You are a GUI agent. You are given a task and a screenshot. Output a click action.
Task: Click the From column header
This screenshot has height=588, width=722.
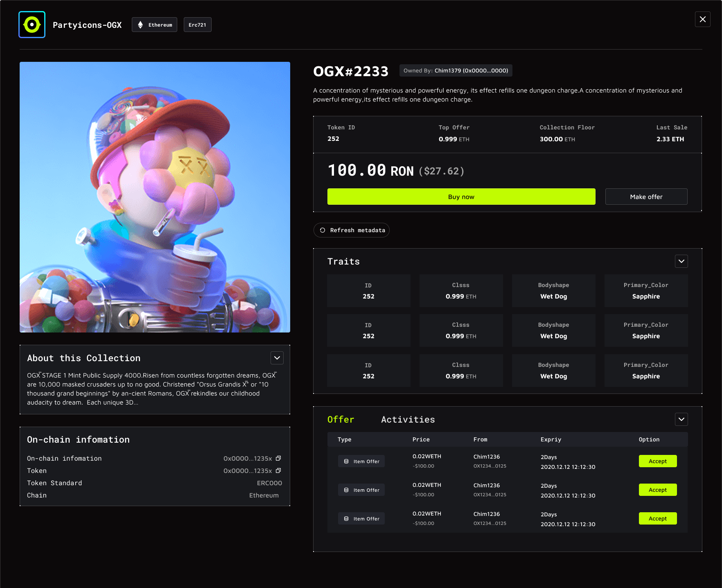point(480,439)
